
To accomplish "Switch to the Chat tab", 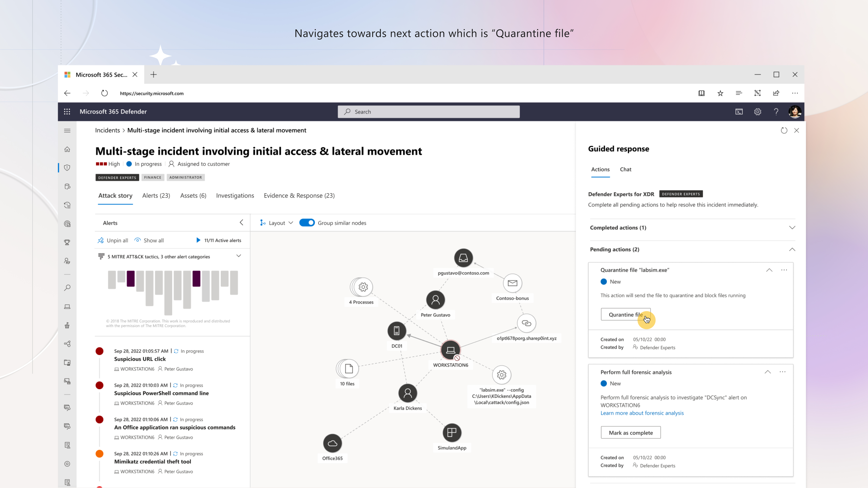I will click(x=625, y=169).
